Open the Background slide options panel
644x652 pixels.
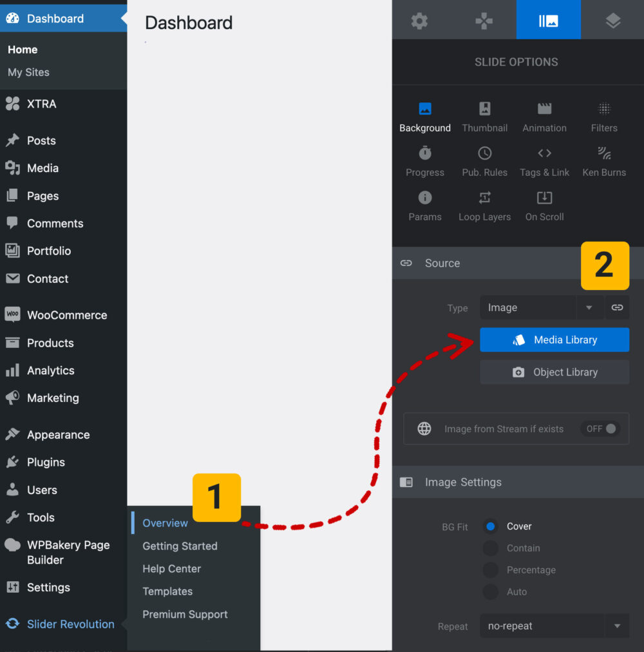click(x=424, y=116)
